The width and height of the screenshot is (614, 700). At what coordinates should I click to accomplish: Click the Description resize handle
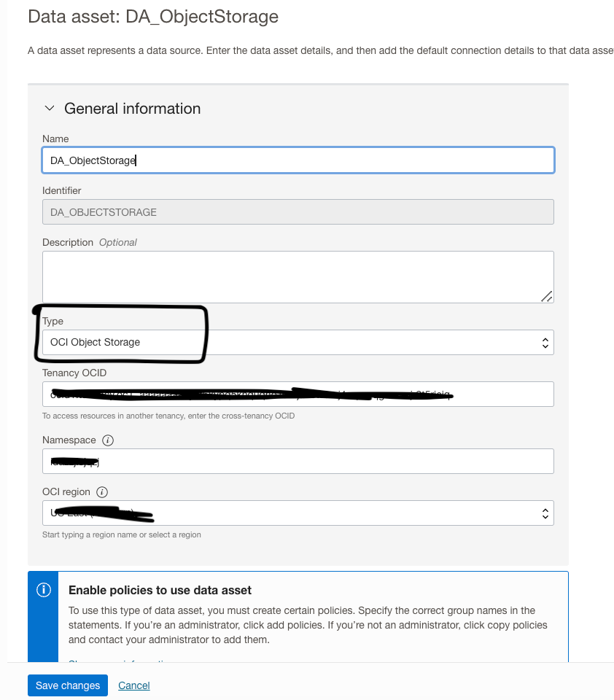(547, 297)
